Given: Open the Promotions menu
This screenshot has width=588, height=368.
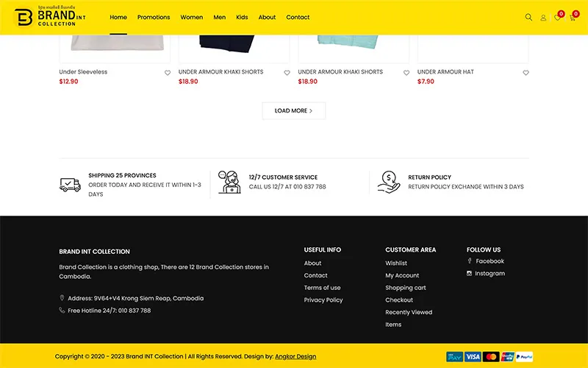Looking at the screenshot, I should click(154, 17).
